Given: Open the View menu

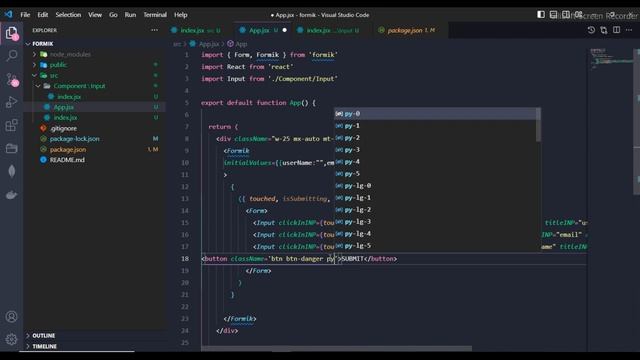Looking at the screenshot, I should coord(95,15).
